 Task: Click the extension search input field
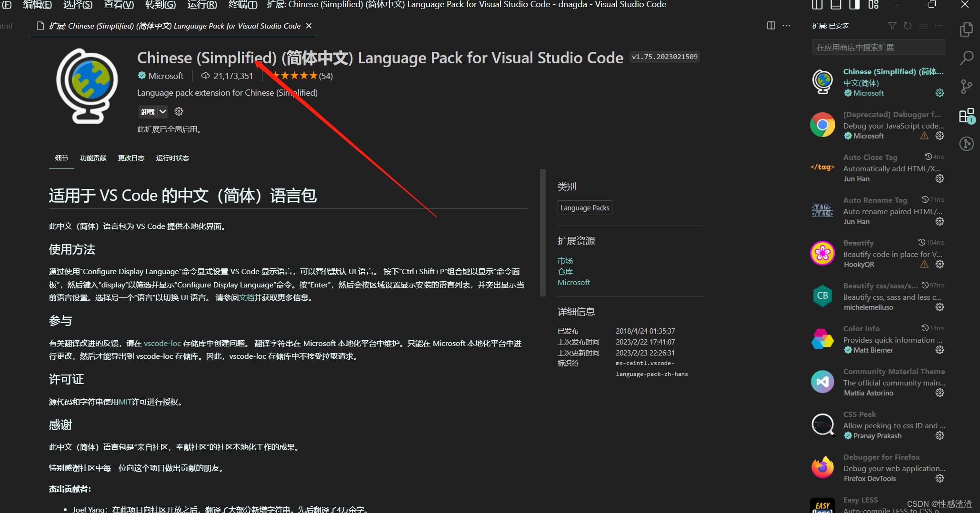click(x=879, y=47)
